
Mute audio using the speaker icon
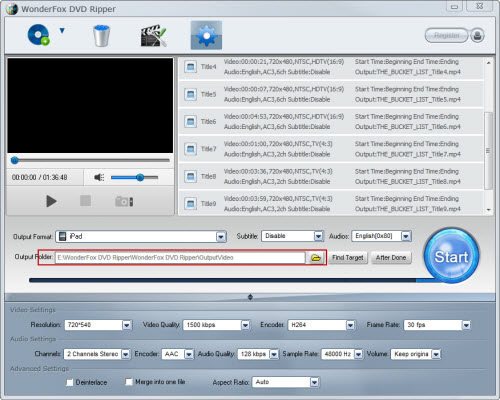(99, 177)
